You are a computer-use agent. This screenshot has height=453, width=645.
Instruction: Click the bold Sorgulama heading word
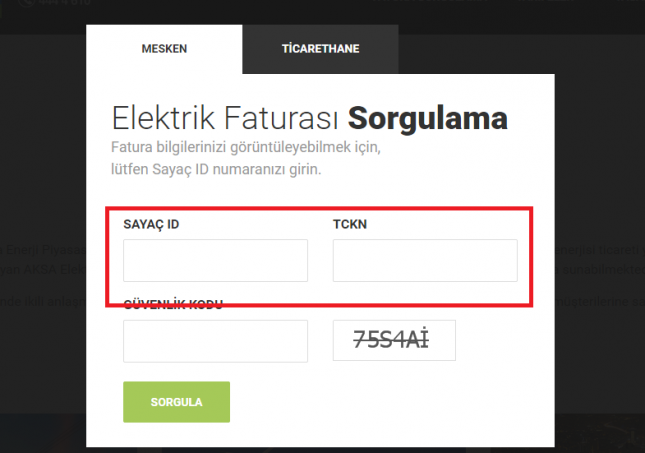point(428,119)
